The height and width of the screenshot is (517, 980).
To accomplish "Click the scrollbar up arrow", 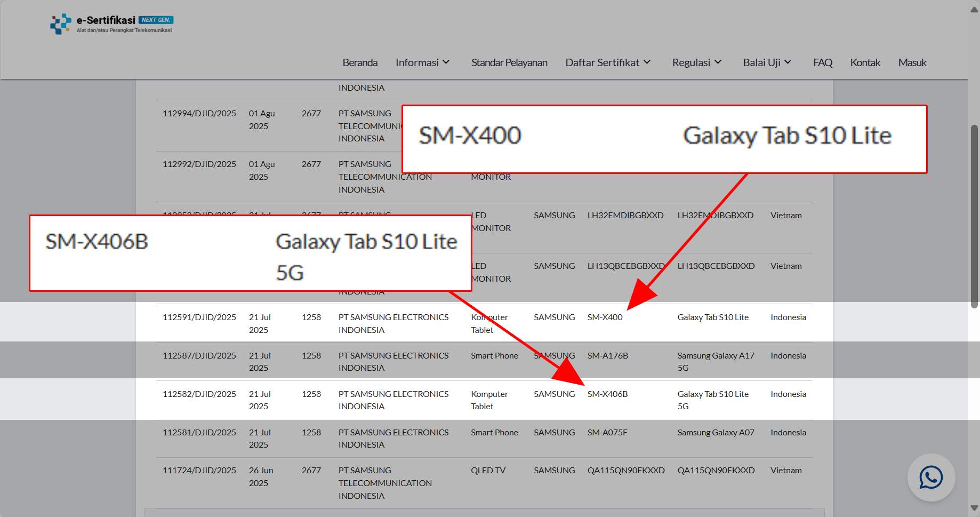I will (974, 9).
